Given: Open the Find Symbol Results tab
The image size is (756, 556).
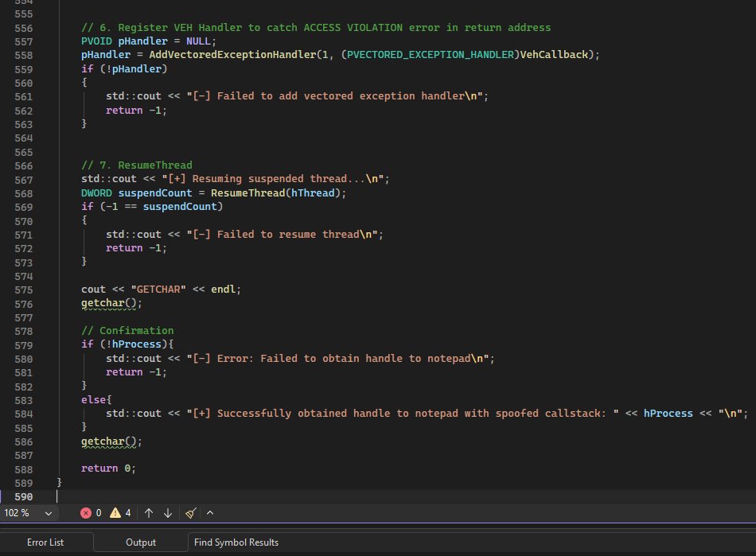Looking at the screenshot, I should (236, 542).
